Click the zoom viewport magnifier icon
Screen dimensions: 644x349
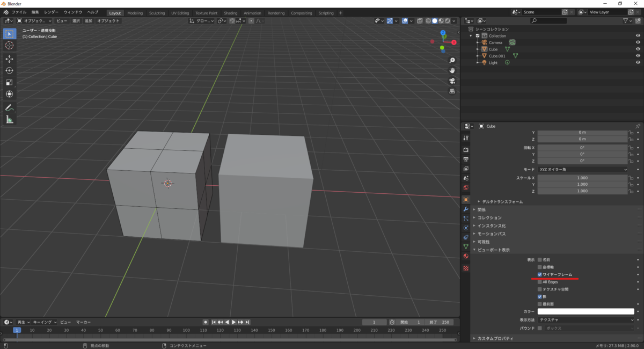click(x=452, y=60)
